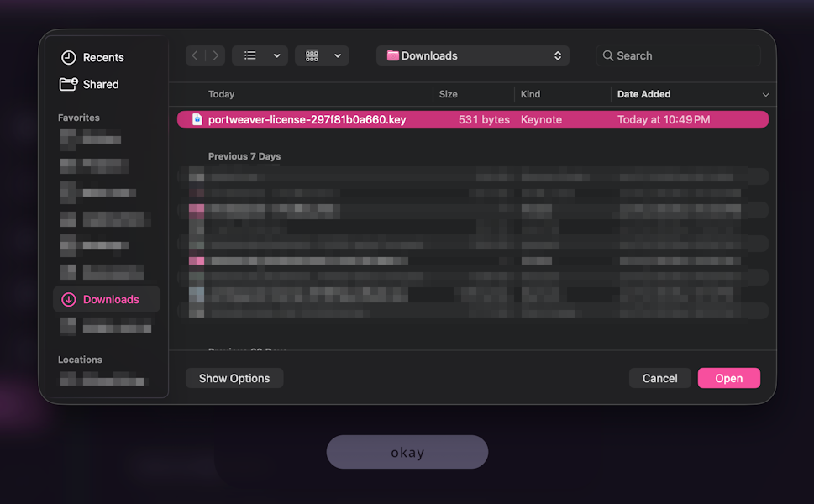Image resolution: width=814 pixels, height=504 pixels.
Task: Toggle the sort direction chevron on Date Added
Action: [765, 94]
